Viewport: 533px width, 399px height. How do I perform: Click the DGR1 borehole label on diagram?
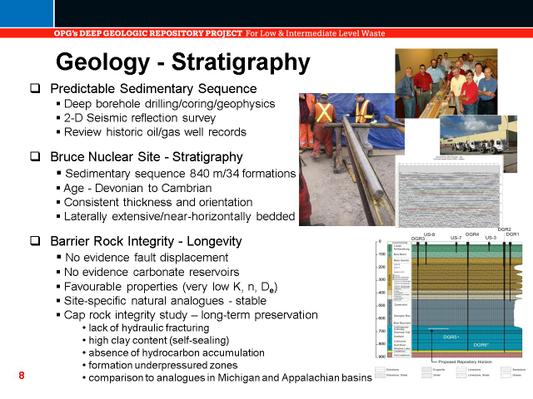[x=512, y=235]
